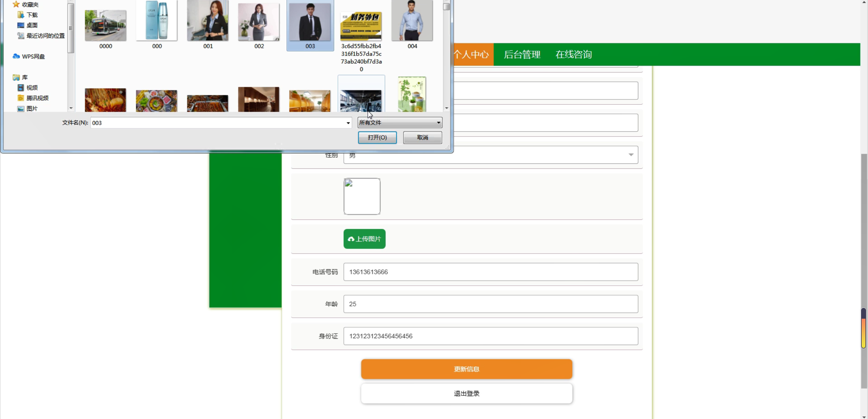Click the broken avatar image preview
868x419 pixels.
362,196
